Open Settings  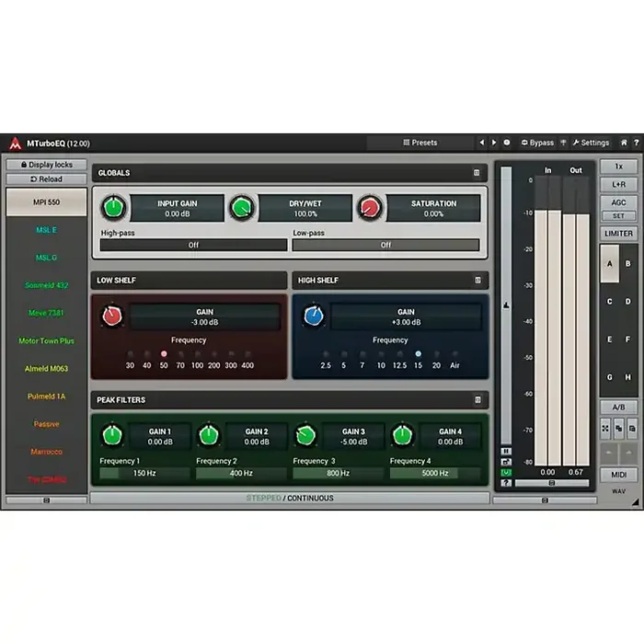pyautogui.click(x=591, y=143)
